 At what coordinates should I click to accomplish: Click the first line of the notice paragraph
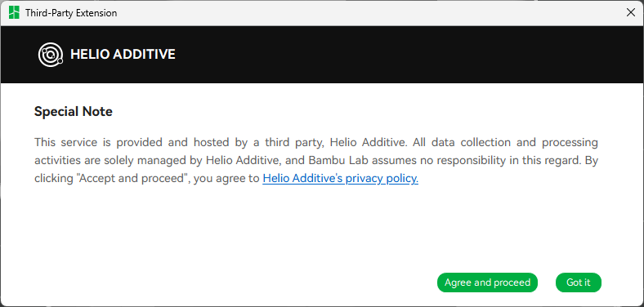(x=315, y=142)
